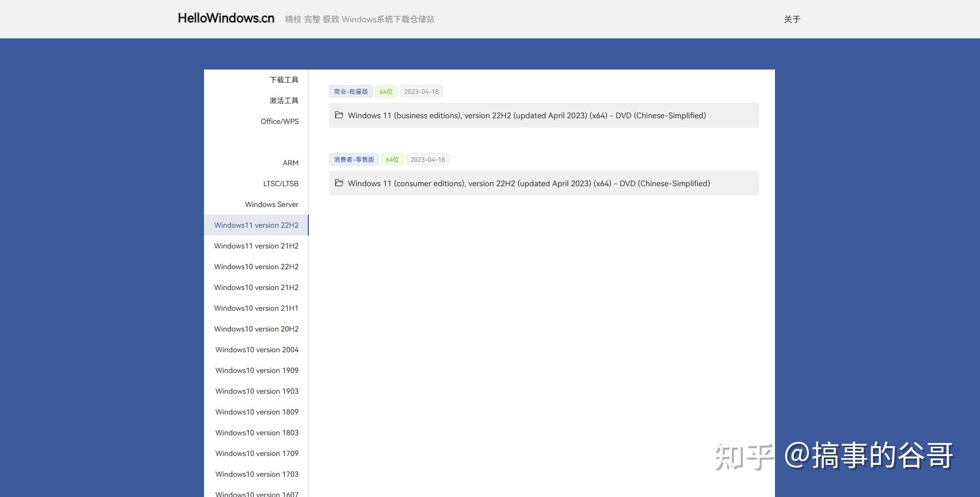Screen dimensions: 980x497
Task: Select Windows10 version 2004 in sidebar
Action: click(257, 350)
